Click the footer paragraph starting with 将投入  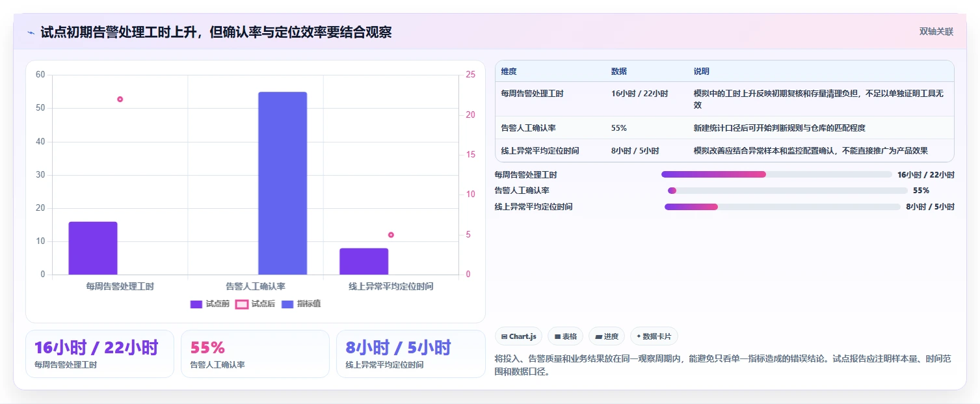[722, 365]
